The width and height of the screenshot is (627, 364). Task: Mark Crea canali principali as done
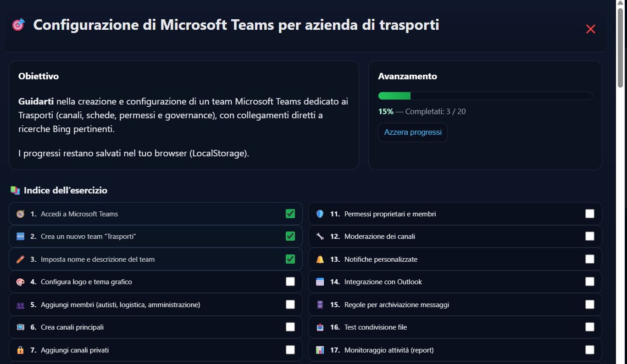pos(290,327)
